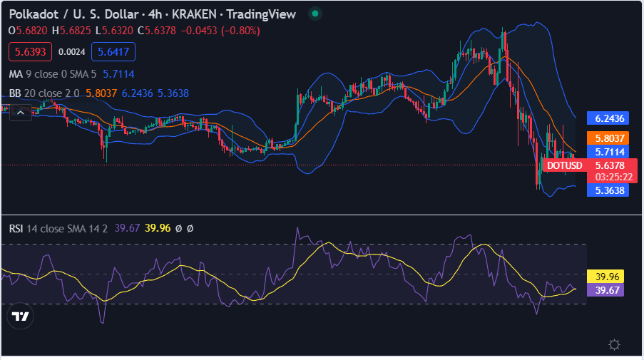Click the open price O5.6820
Image resolution: width=644 pixels, height=360 pixels.
pos(28,31)
